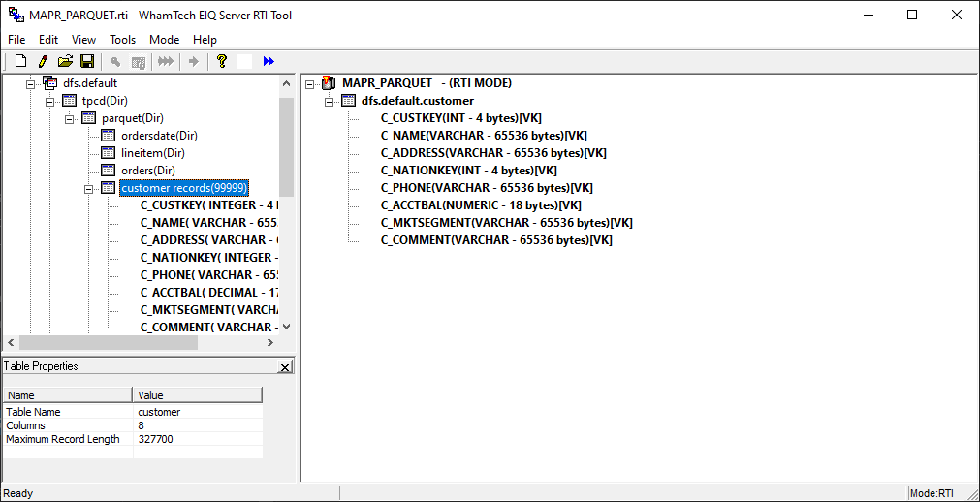This screenshot has height=502, width=980.
Task: Select lineitem(Dir) in the source tree
Action: click(x=153, y=153)
